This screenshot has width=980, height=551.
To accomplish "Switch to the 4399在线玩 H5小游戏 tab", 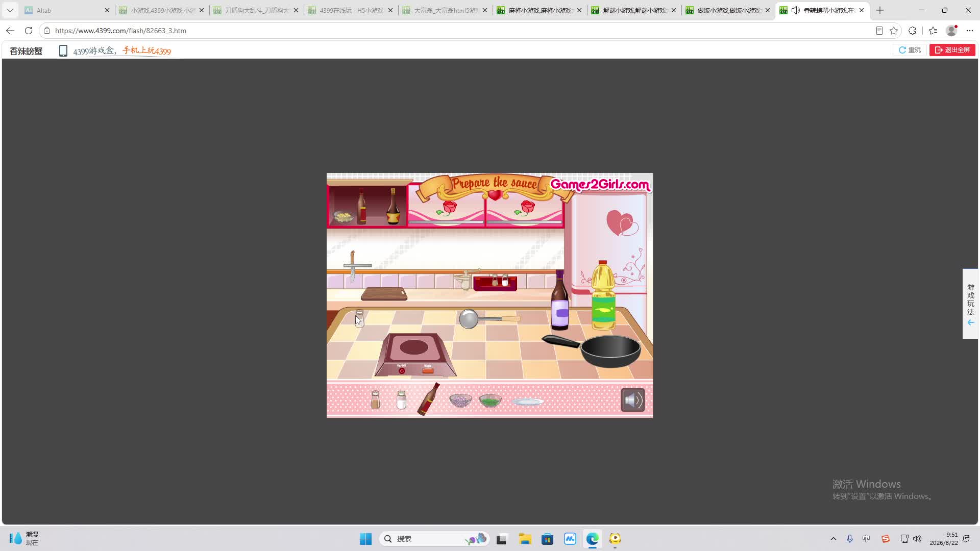I will point(350,10).
